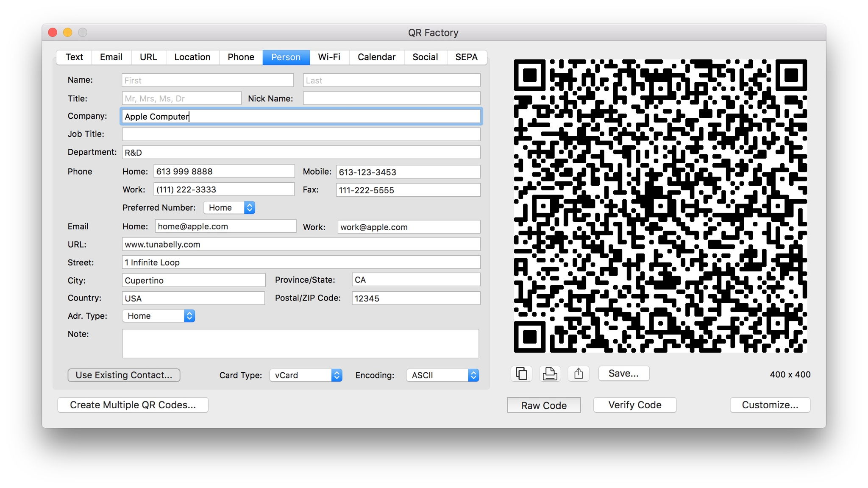
Task: Show the Raw Code
Action: pos(544,405)
